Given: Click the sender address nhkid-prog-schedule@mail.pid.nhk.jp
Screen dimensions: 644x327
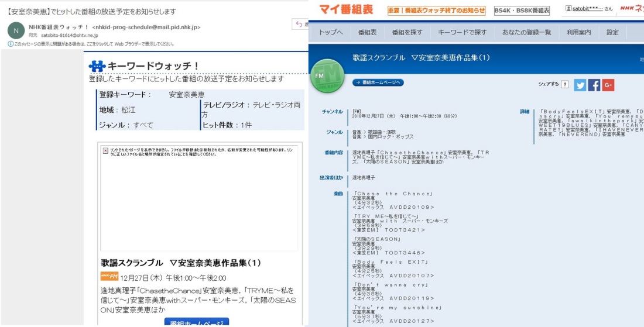Looking at the screenshot, I should click(146, 27).
